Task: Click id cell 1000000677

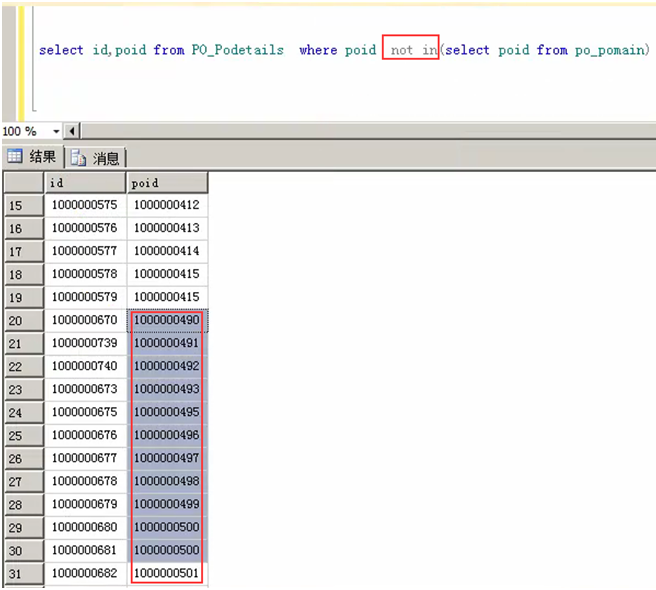Action: click(x=85, y=458)
